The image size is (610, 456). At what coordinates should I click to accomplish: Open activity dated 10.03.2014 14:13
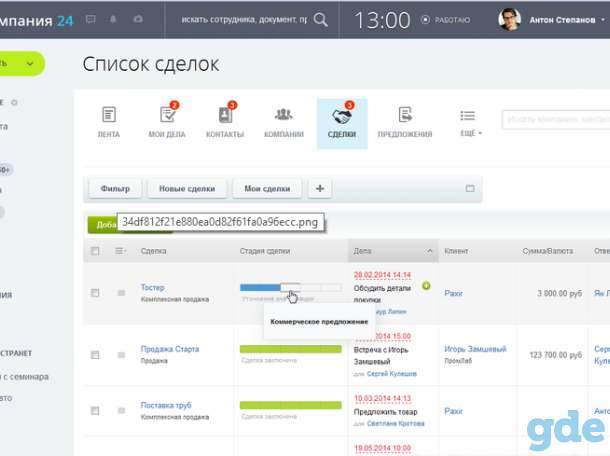click(x=382, y=398)
